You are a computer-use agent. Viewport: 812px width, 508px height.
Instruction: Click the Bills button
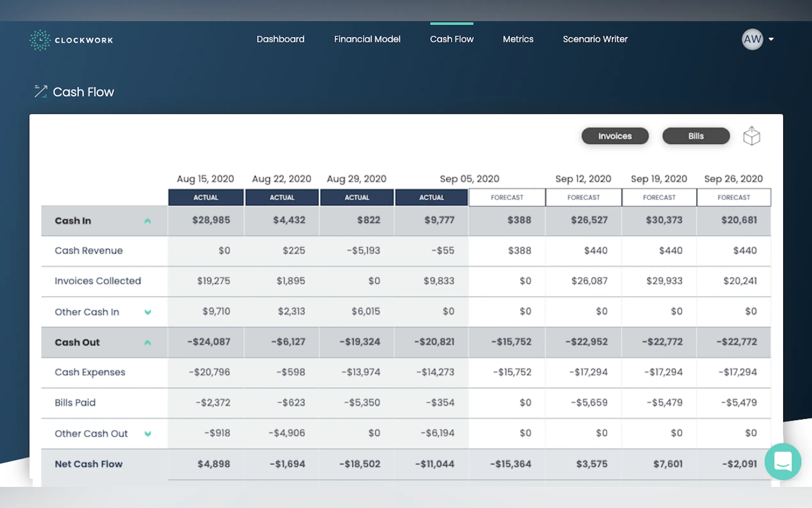point(696,136)
